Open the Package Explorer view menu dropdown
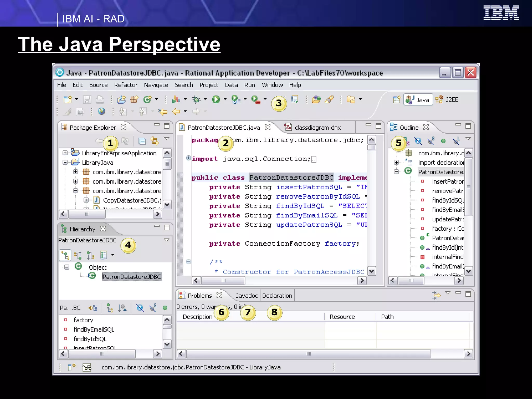Screen dimensions: 532x399 (x=167, y=139)
